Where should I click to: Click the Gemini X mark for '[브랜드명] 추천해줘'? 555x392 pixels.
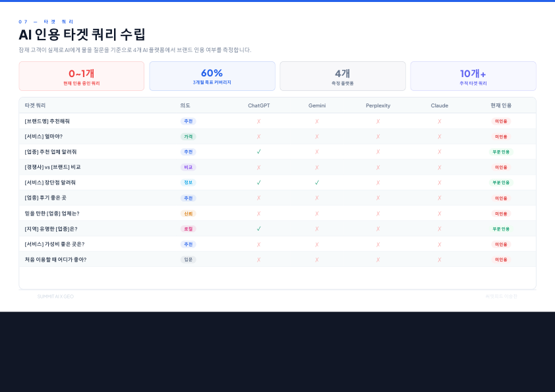click(x=317, y=121)
